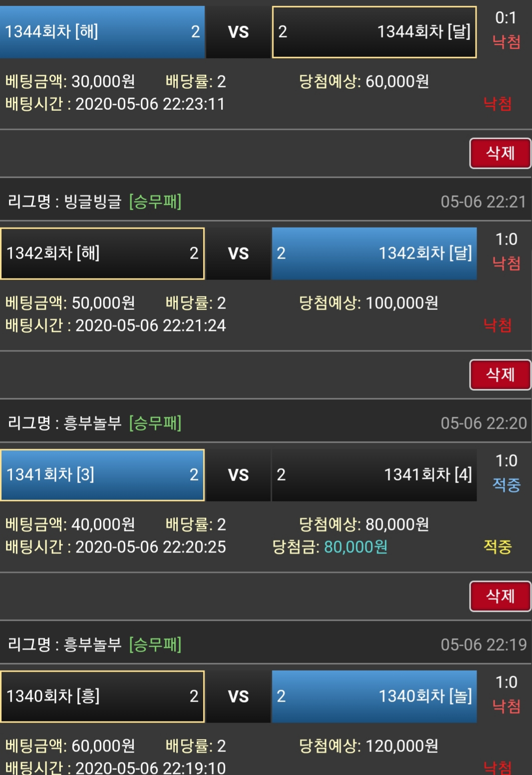532x775 pixels.
Task: Delete the winning 40,000원 bet on 1341회차
Action: [x=500, y=596]
